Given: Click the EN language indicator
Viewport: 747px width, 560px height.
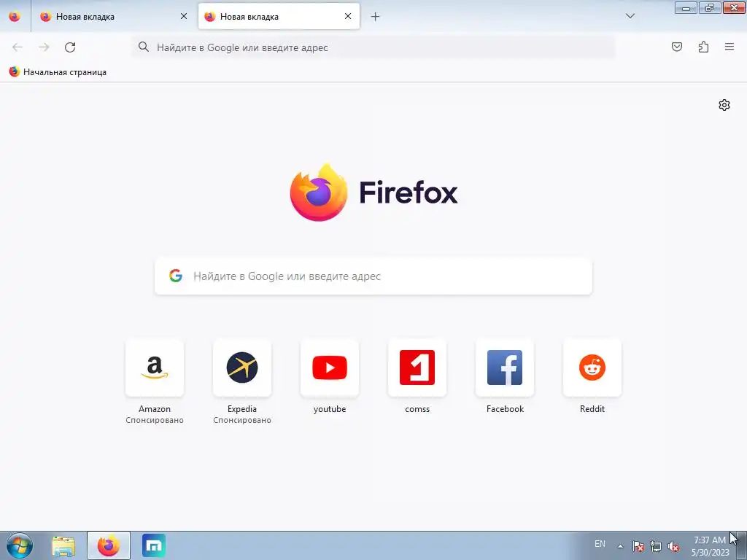Looking at the screenshot, I should click(600, 544).
